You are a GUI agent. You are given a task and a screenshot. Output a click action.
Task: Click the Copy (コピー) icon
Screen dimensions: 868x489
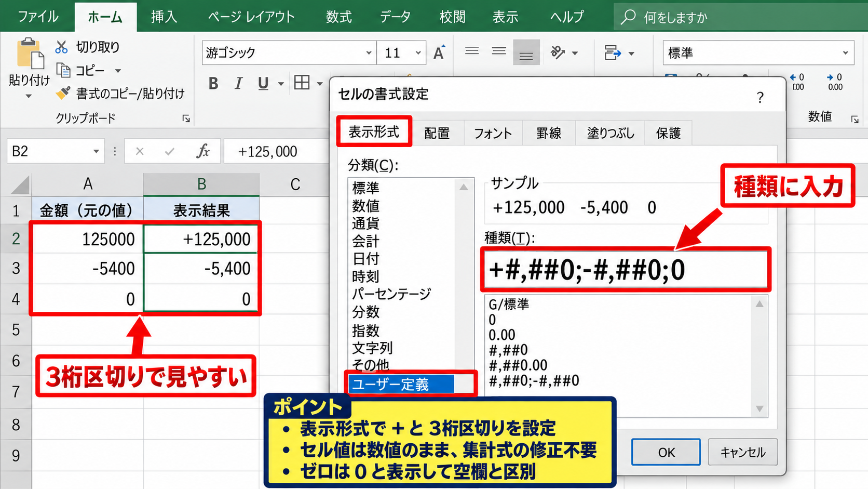(x=63, y=70)
